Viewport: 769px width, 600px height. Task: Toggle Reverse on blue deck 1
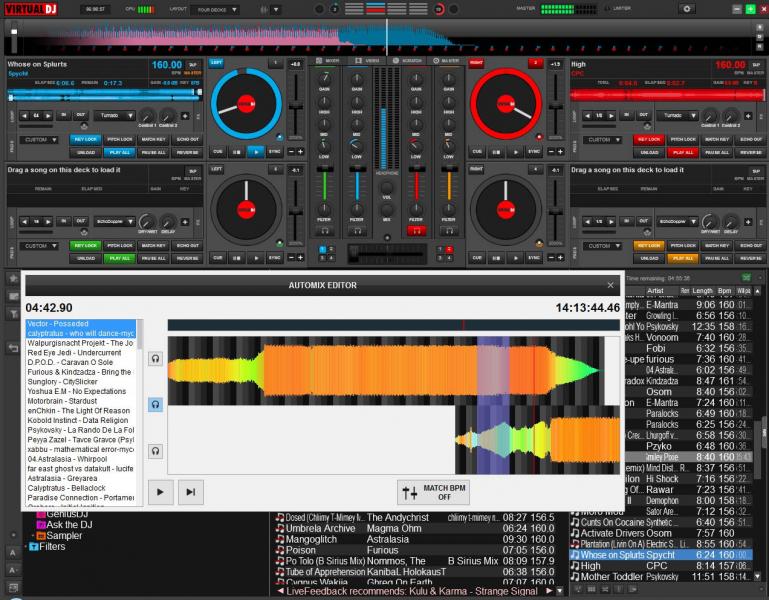click(x=187, y=153)
